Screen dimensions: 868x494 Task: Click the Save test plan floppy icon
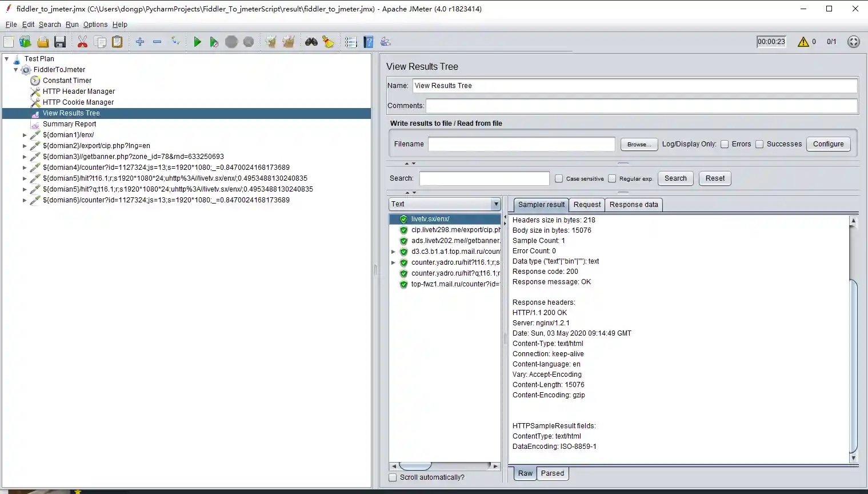60,42
